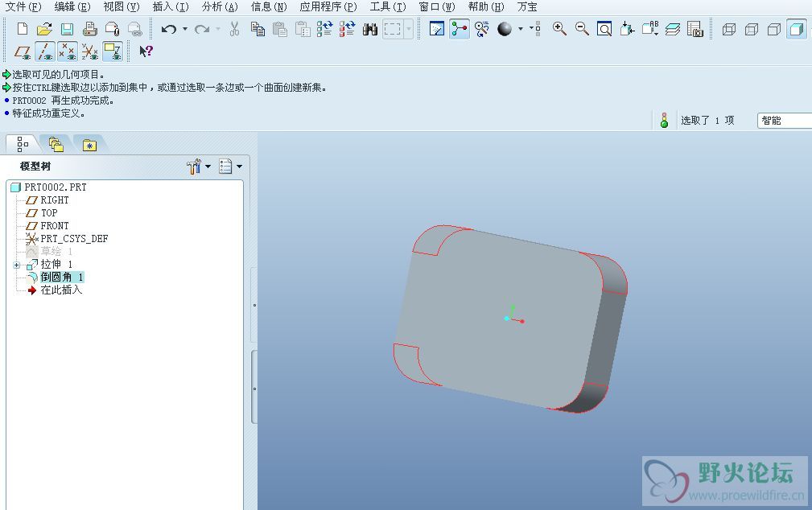Viewport: 812px width, 510px height.
Task: Switch to the Favorites navigator tab
Action: pos(89,145)
